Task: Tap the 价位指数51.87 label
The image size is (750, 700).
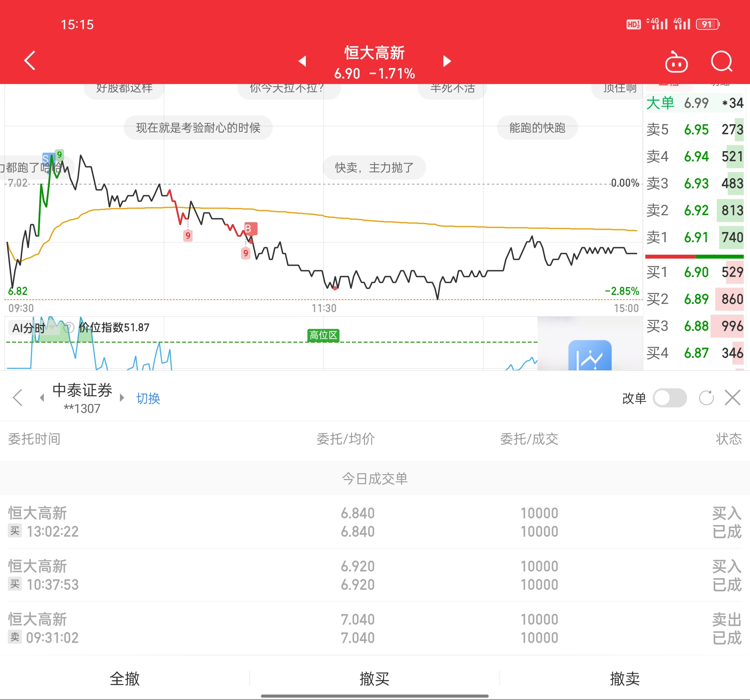Action: (x=114, y=327)
